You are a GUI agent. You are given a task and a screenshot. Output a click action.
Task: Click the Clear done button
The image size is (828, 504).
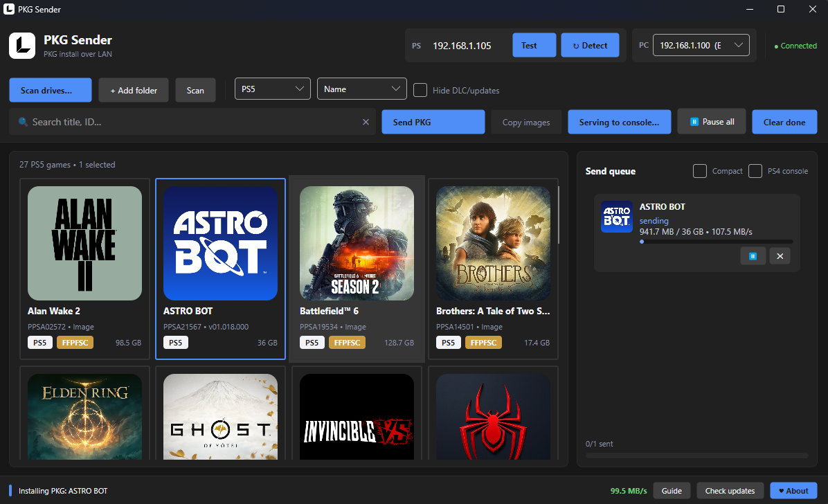coord(784,122)
